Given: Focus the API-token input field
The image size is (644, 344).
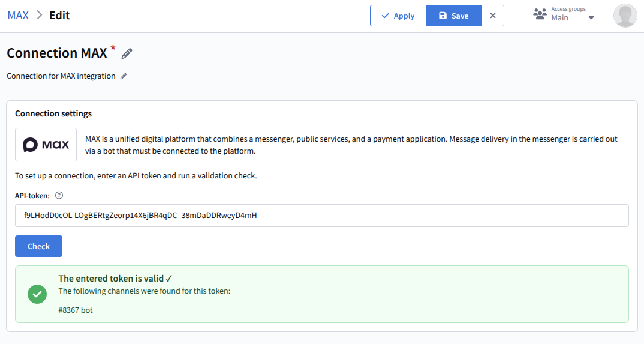Looking at the screenshot, I should point(321,216).
